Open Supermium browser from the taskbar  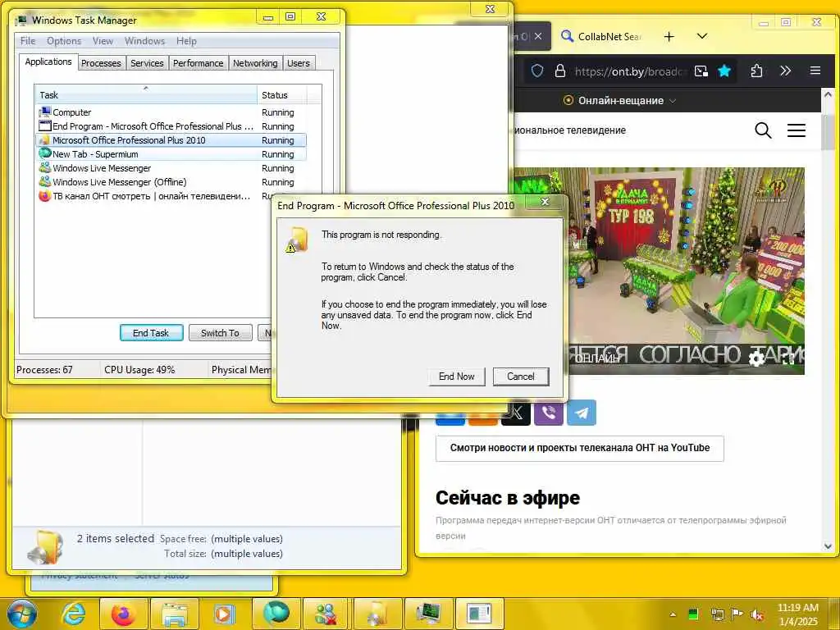pos(276,614)
